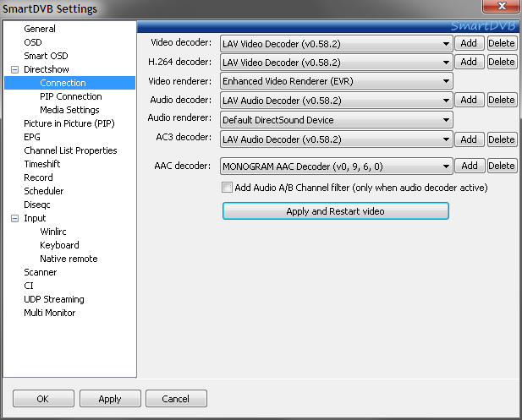Open the Video decoder dropdown
The height and width of the screenshot is (420, 522).
tap(336, 44)
